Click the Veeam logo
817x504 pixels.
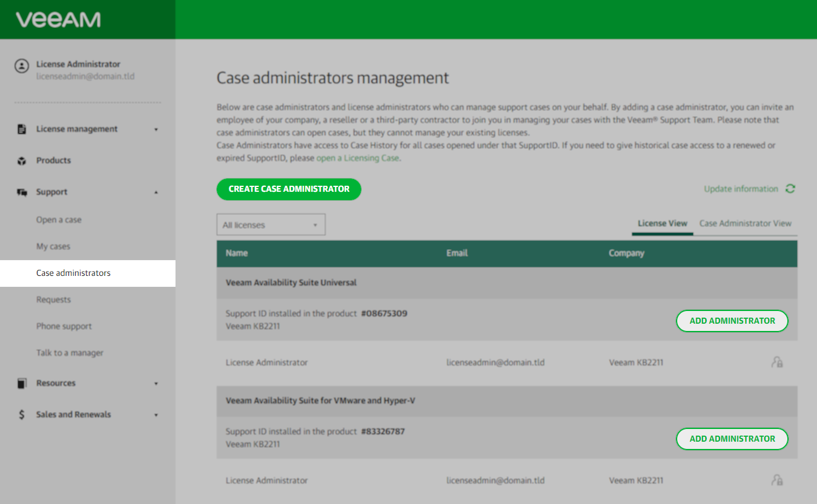(58, 20)
